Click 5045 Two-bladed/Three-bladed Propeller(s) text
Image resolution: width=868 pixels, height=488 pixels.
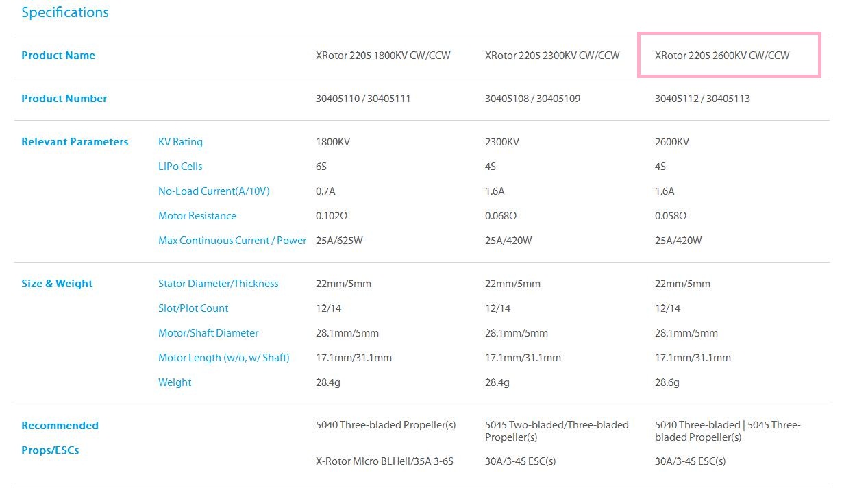tap(557, 431)
